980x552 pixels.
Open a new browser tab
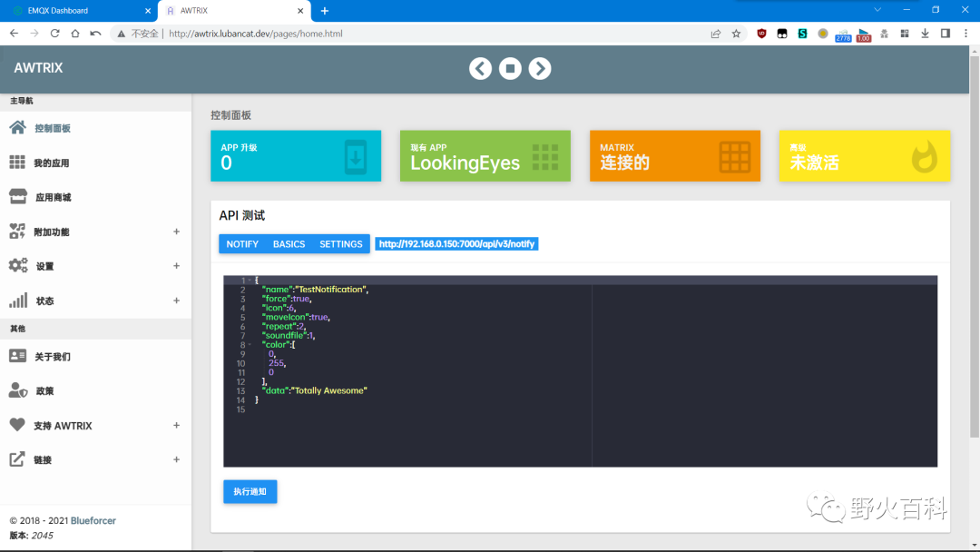324,11
